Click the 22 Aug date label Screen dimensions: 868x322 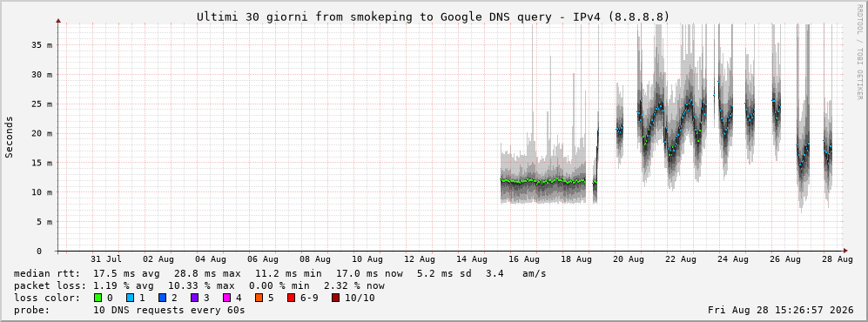tap(680, 258)
